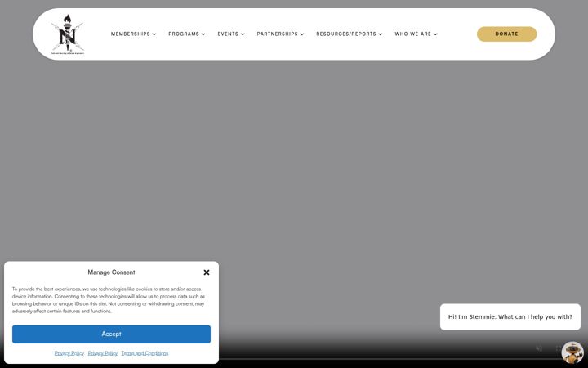
Task: Open the Memberships menu
Action: [x=130, y=34]
